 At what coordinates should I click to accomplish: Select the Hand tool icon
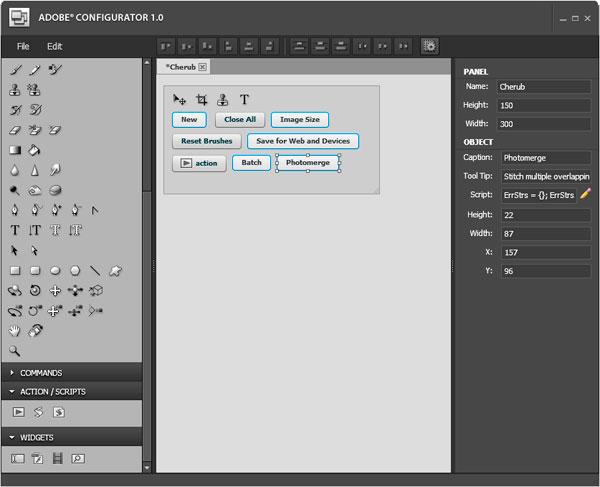click(15, 331)
